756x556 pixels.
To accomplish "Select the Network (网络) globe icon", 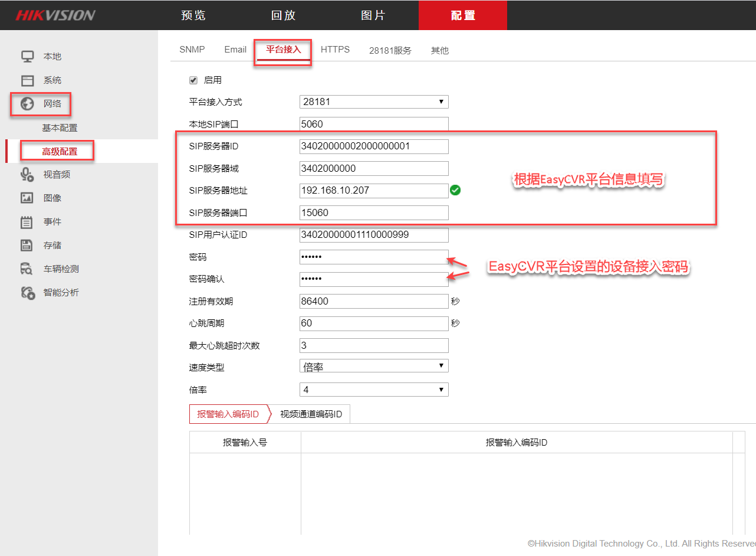I will click(x=27, y=104).
